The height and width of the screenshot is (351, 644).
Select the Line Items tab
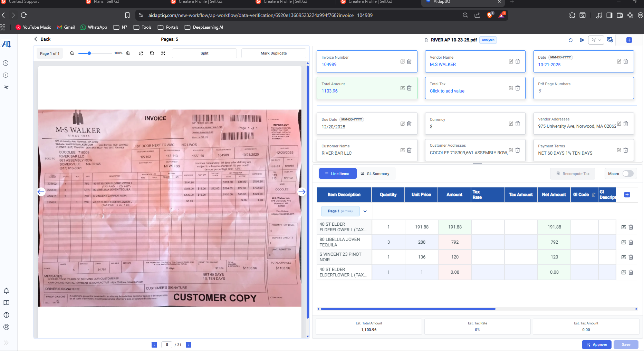(337, 174)
